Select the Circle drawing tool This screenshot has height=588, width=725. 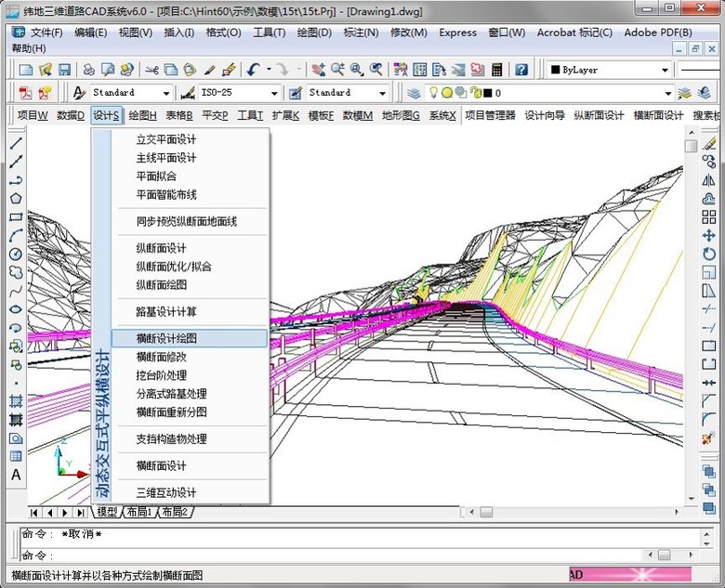point(16,254)
